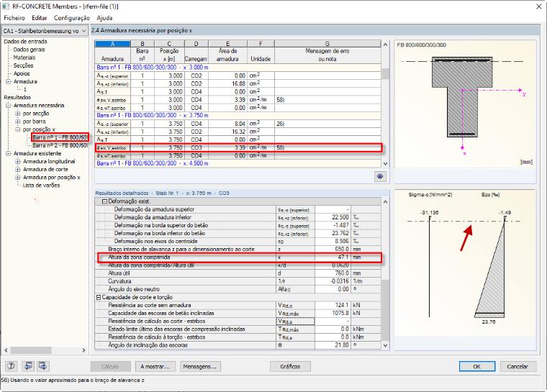Expand the 'Armadura por posição x' node
The image size is (547, 392).
click(18, 178)
